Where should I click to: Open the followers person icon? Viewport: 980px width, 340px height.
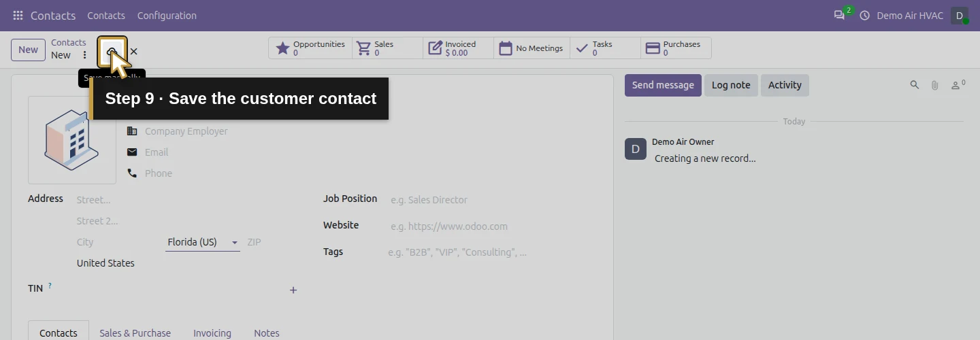[958, 85]
